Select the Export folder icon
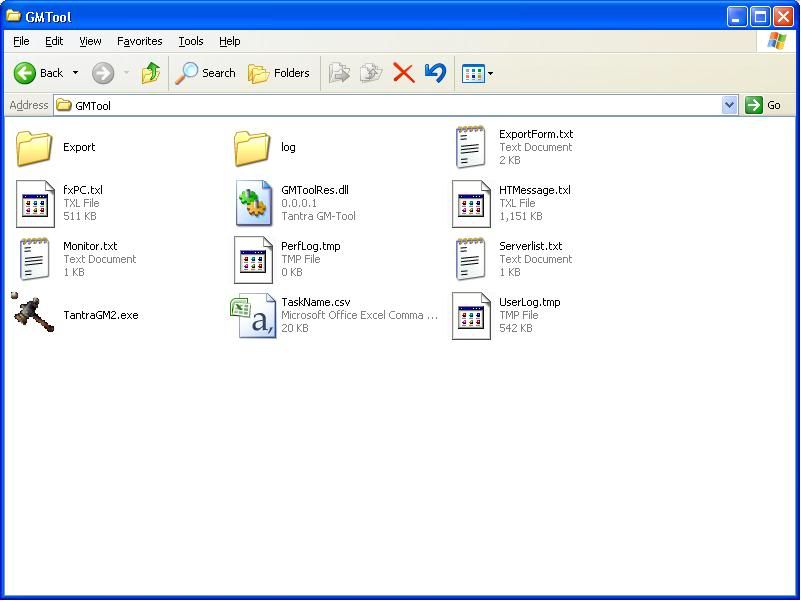The width and height of the screenshot is (801, 601). point(34,147)
